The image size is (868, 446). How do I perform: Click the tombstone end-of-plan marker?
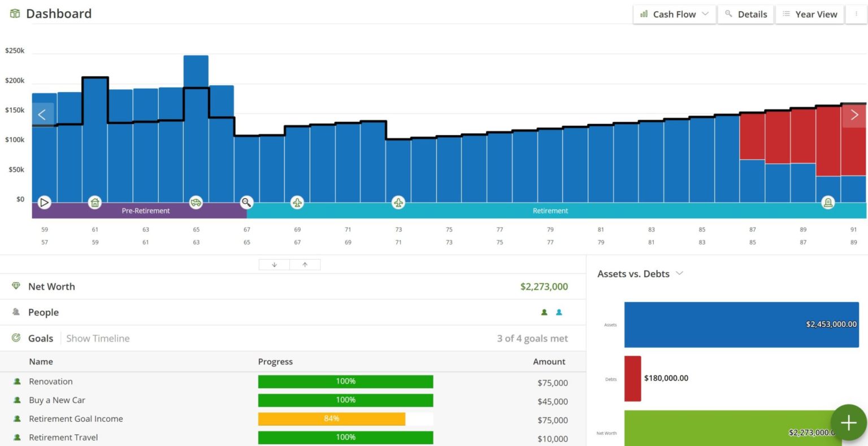pos(828,202)
